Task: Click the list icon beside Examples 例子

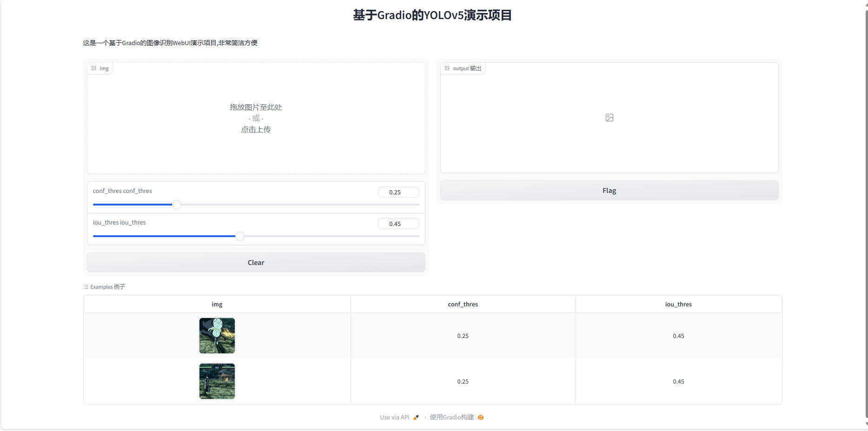Action: point(86,287)
